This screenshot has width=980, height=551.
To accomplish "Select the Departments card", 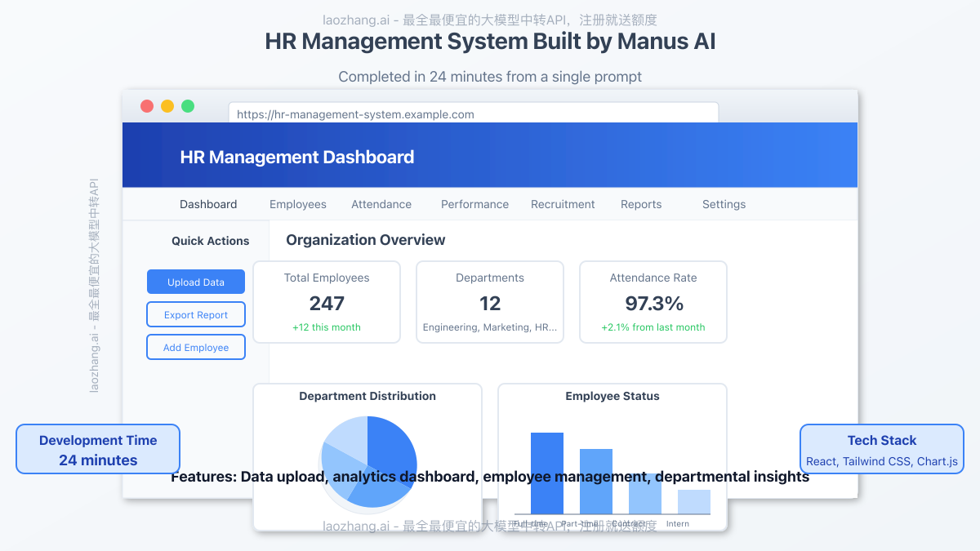I will [490, 302].
